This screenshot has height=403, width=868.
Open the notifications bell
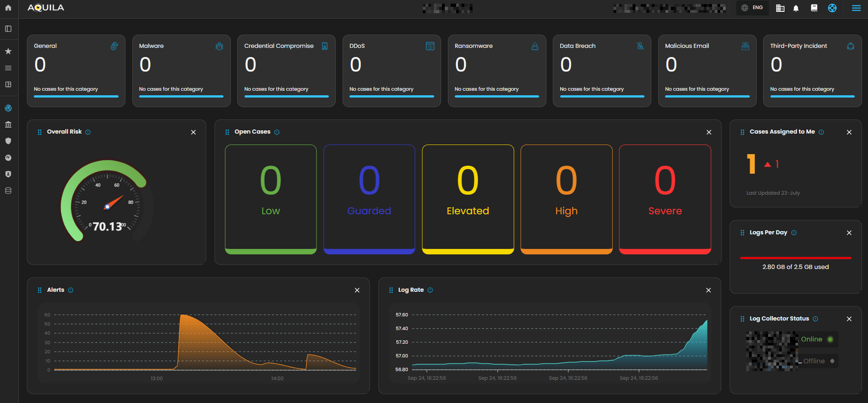pos(796,8)
